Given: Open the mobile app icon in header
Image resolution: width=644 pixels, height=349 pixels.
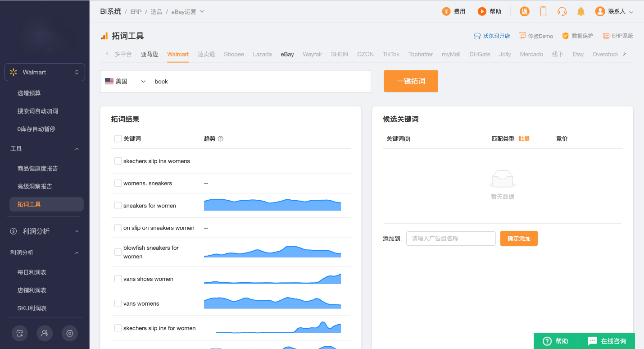Looking at the screenshot, I should click(543, 11).
